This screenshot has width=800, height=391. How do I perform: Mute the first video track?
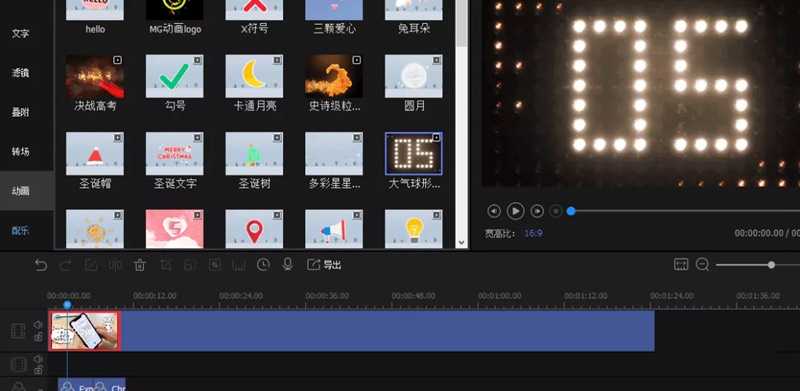coord(38,325)
